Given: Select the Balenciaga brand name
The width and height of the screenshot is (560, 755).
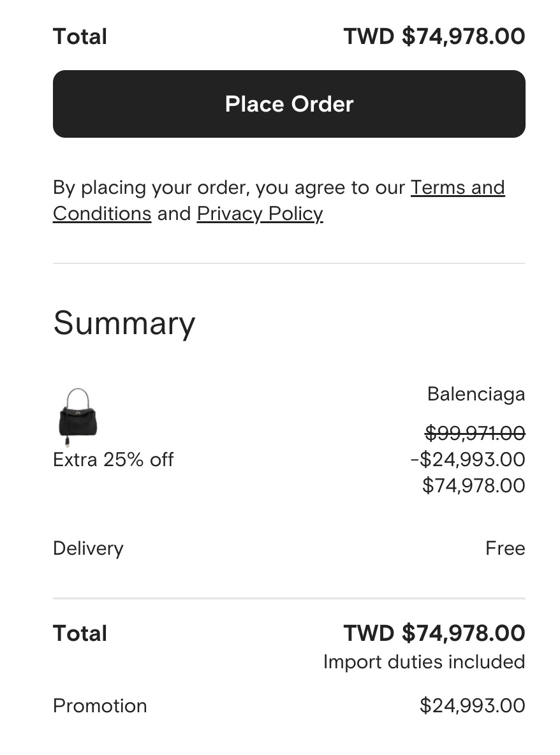Looking at the screenshot, I should [x=476, y=394].
